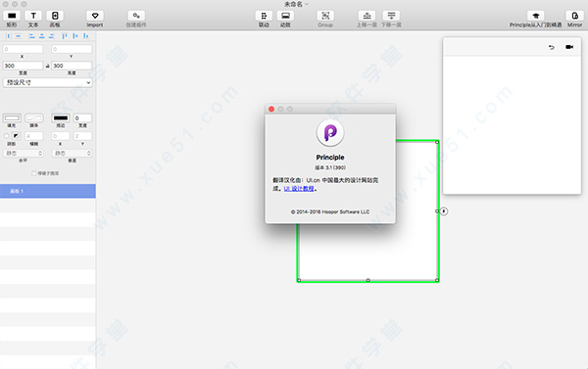Open the vertical (垂直) scroll dropdown
Viewport: 588px width, 369px height.
(72, 154)
